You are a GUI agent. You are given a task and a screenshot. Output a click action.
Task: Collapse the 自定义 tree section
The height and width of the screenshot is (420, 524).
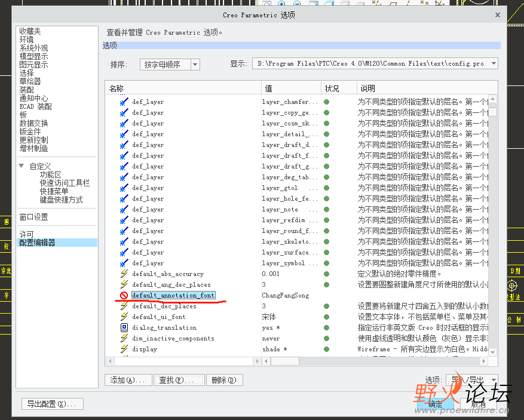point(22,165)
